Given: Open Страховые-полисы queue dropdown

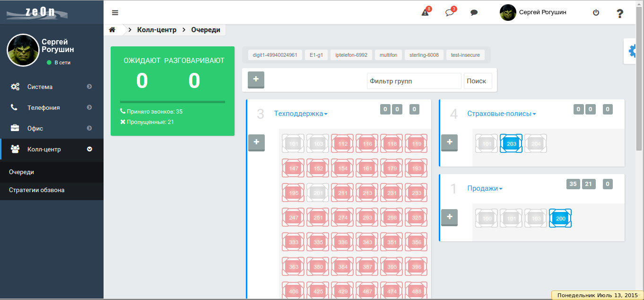Looking at the screenshot, I should point(502,114).
